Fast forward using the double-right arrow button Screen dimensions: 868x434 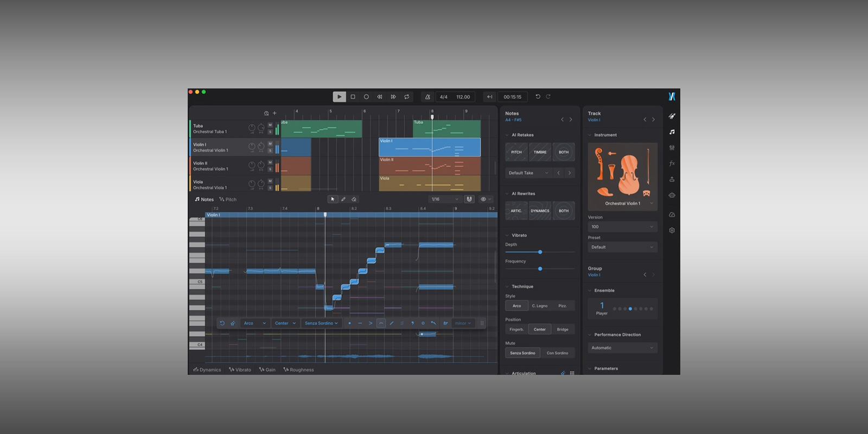click(x=393, y=97)
